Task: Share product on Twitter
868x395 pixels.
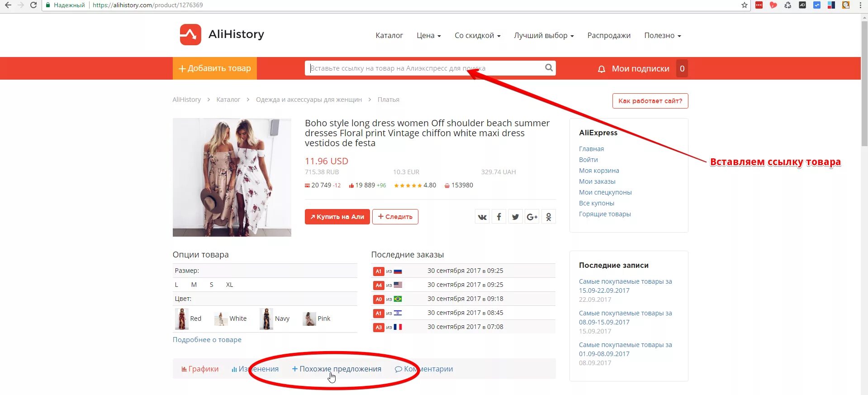Action: (515, 217)
